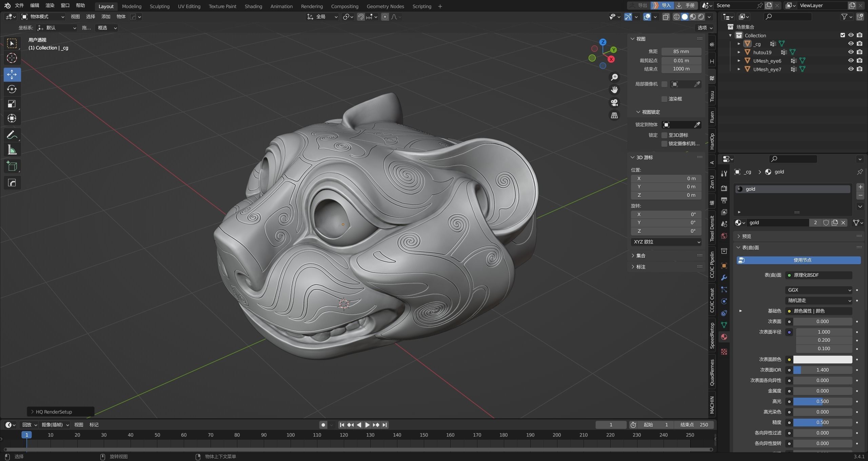Open the GGX distribution dropdown
This screenshot has height=461, width=868.
click(x=818, y=290)
